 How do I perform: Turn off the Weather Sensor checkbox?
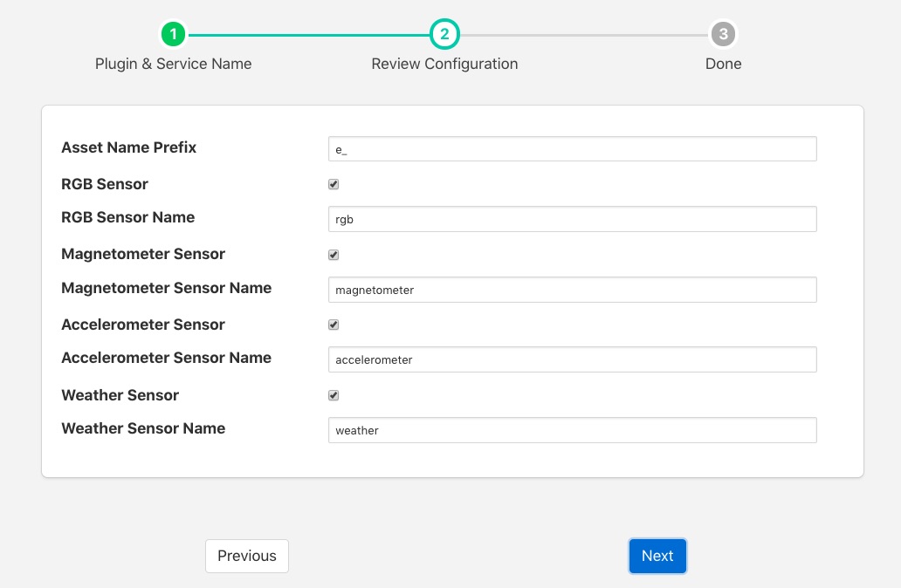click(334, 395)
